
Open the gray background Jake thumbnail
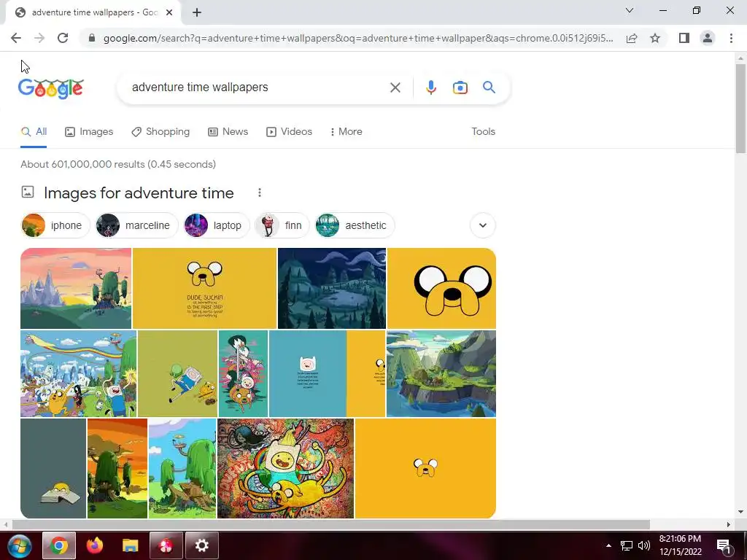pyautogui.click(x=53, y=468)
